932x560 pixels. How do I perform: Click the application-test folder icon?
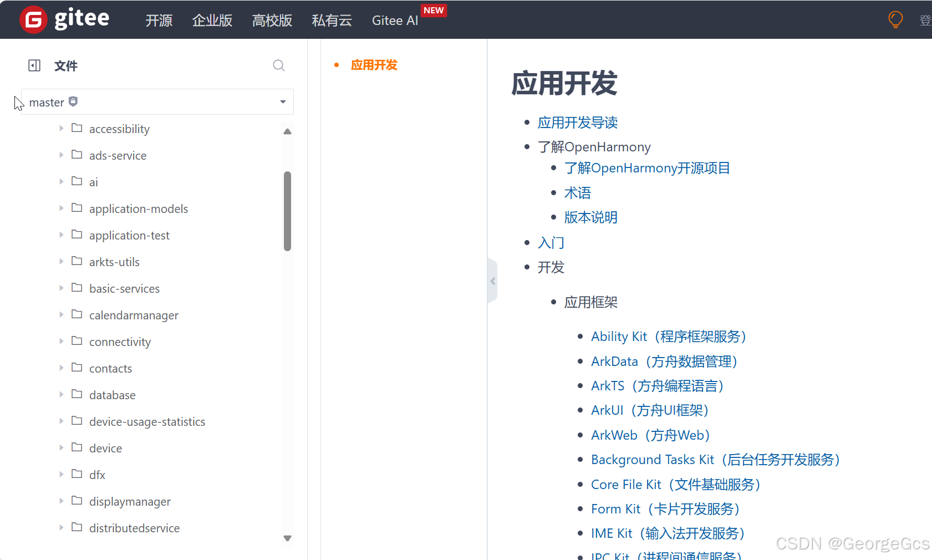coord(77,235)
